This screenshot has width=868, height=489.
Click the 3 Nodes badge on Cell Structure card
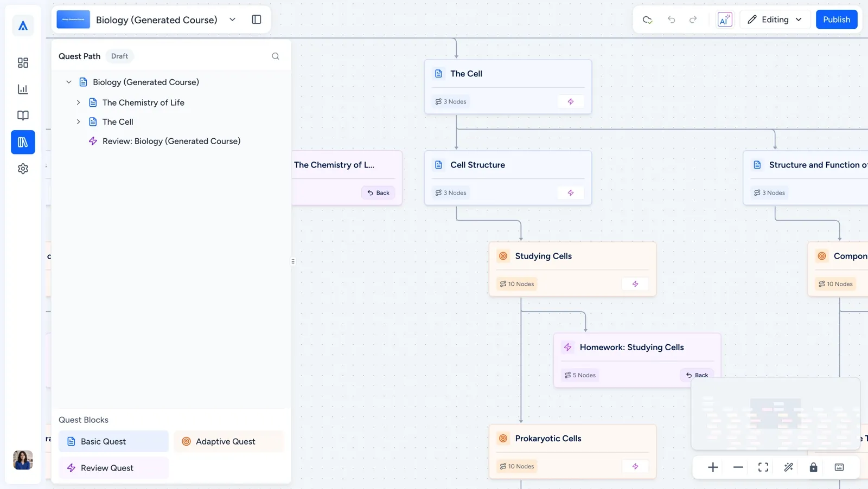[451, 192]
